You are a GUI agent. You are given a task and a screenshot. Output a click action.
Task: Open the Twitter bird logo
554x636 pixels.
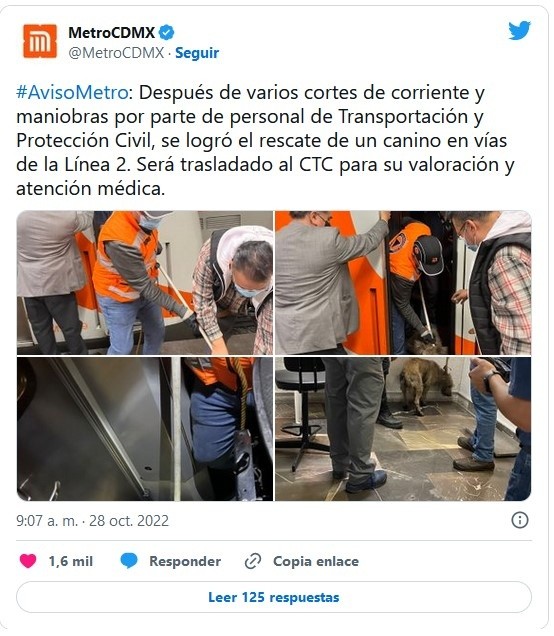pyautogui.click(x=520, y=30)
